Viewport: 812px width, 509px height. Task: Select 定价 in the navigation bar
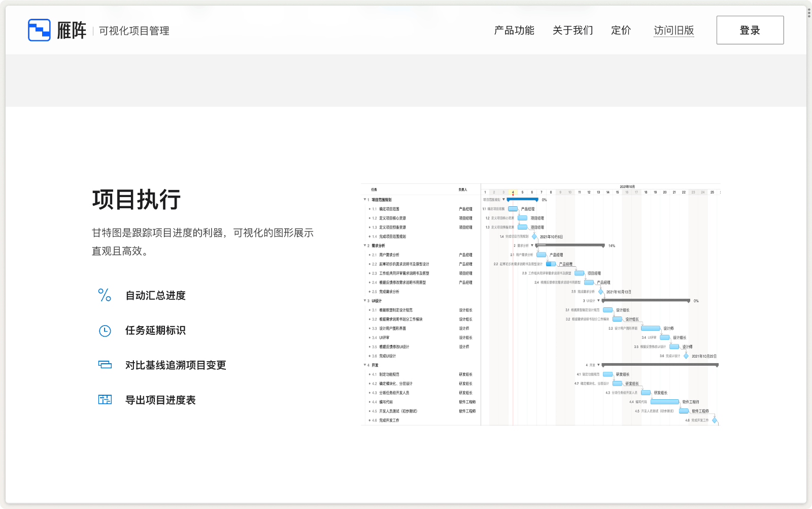pyautogui.click(x=621, y=30)
